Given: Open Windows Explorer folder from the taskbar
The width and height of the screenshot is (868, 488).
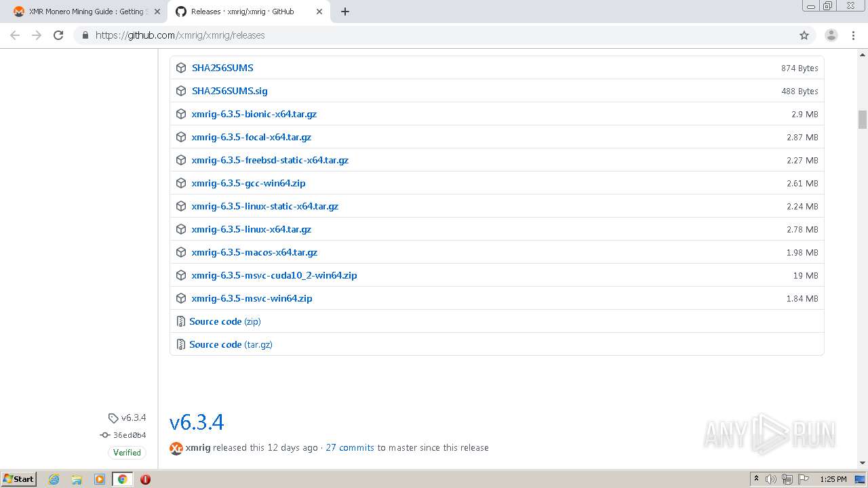Looking at the screenshot, I should tap(77, 479).
